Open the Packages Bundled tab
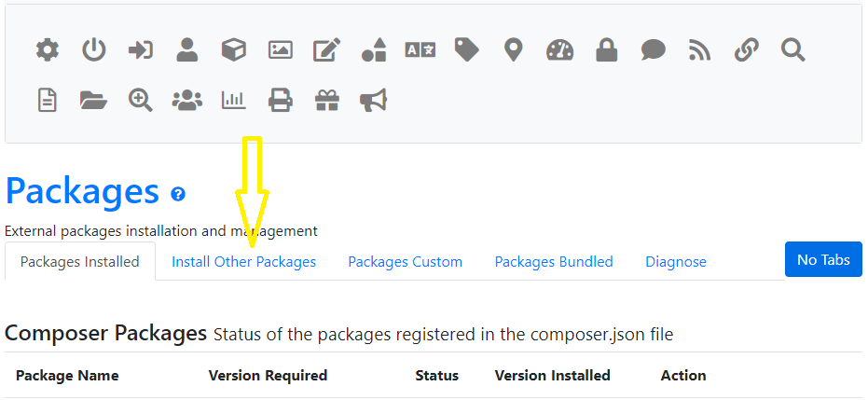 coord(554,262)
